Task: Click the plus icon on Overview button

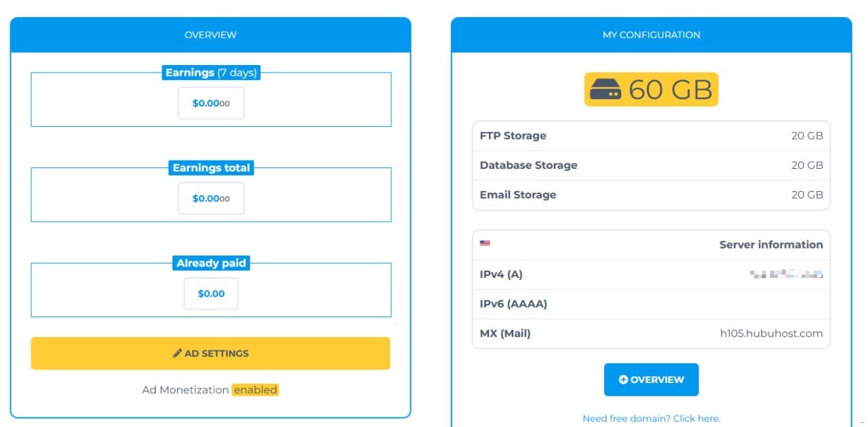Action: tap(623, 380)
